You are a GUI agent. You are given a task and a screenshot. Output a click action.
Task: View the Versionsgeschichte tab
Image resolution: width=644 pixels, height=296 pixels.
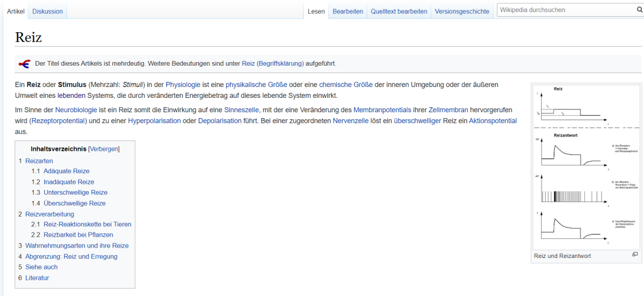coord(462,12)
